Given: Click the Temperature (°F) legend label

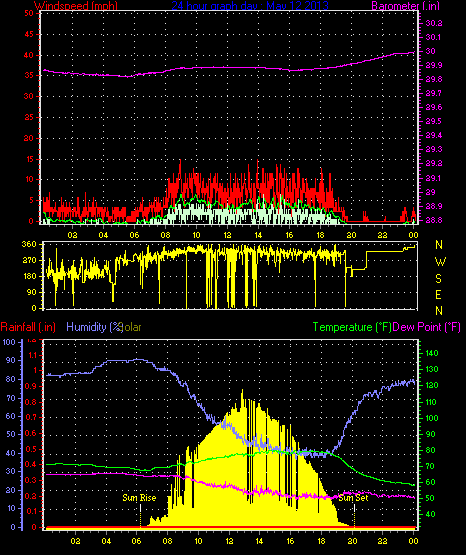Looking at the screenshot, I should click(352, 327).
